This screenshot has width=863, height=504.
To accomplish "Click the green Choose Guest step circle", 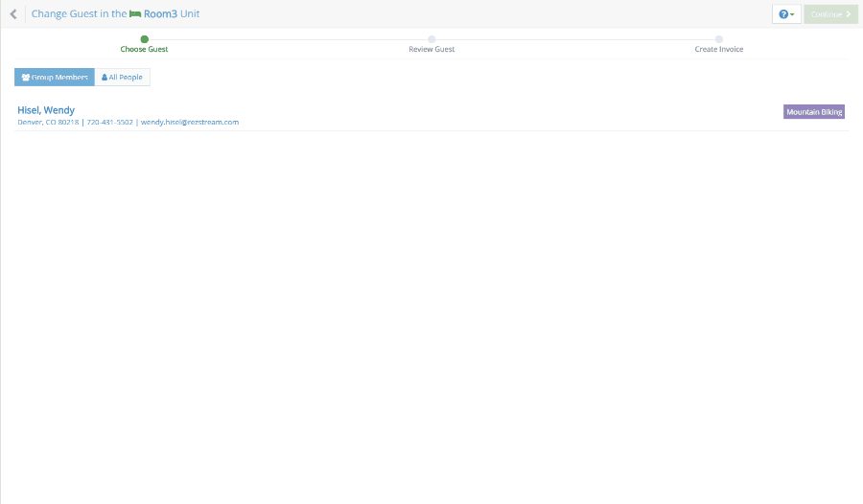I will pos(144,39).
